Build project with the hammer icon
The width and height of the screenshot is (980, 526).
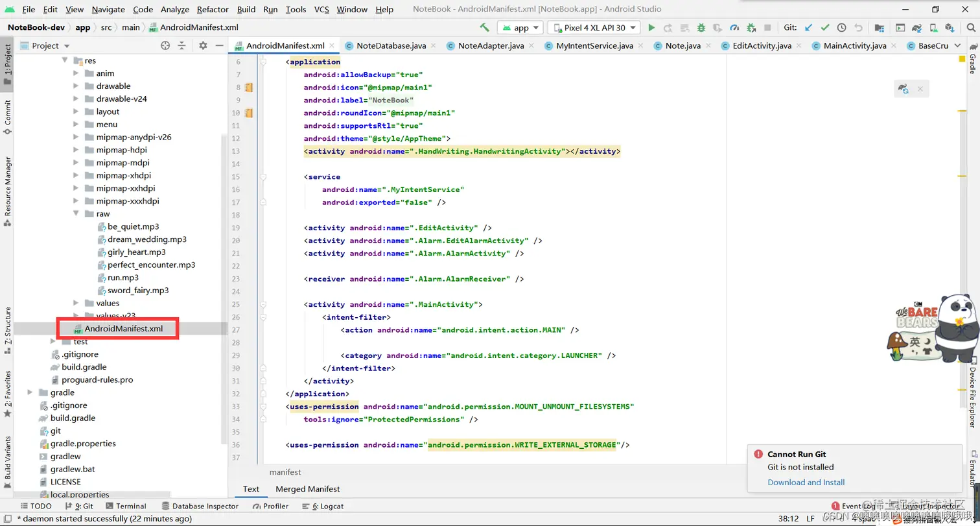pyautogui.click(x=484, y=28)
